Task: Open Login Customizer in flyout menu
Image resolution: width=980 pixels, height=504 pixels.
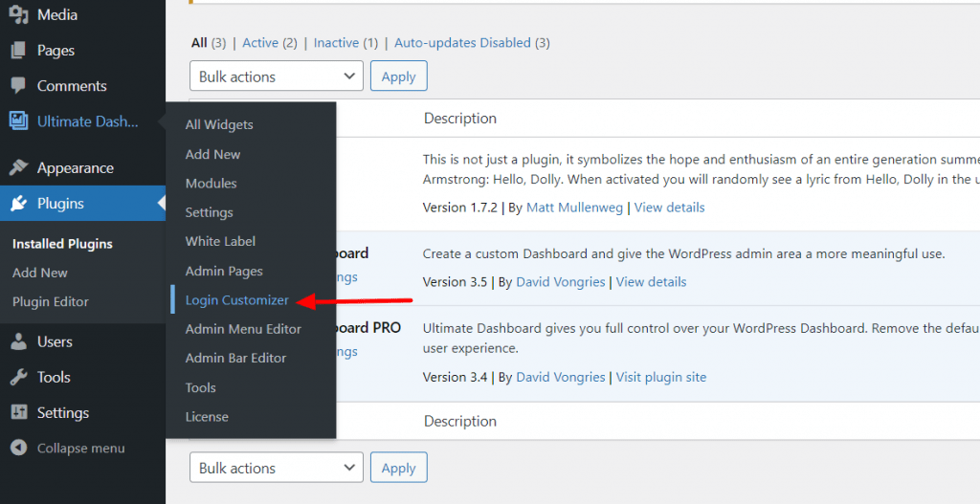Action: coord(237,299)
